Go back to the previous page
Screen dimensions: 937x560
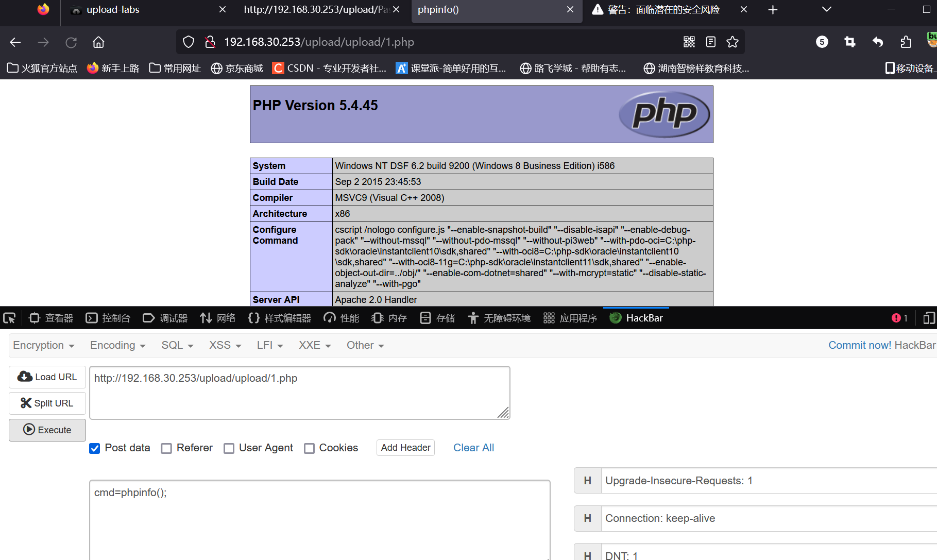15,42
